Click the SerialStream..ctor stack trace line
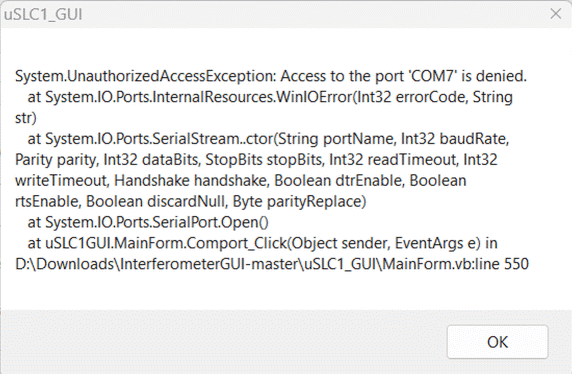 [268, 139]
